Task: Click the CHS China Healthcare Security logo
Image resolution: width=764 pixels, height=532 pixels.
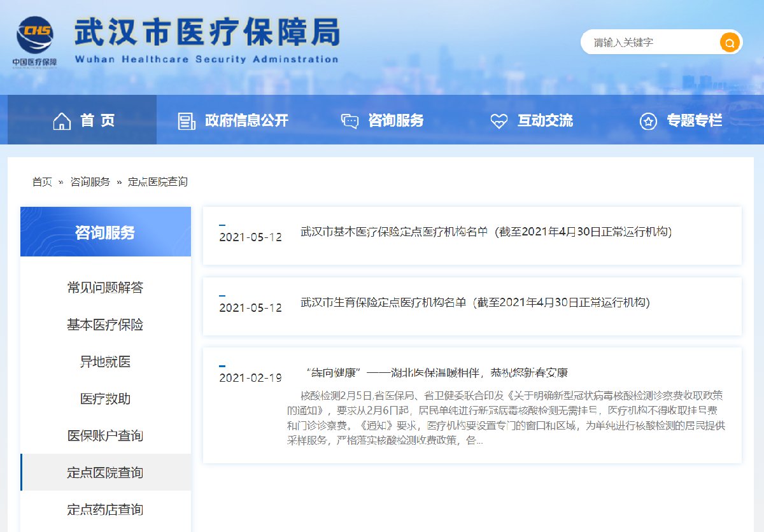Action: pyautogui.click(x=35, y=40)
